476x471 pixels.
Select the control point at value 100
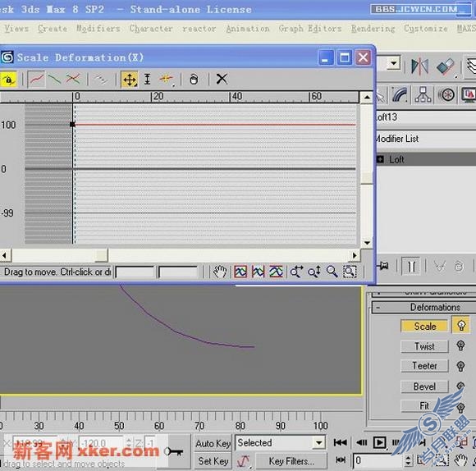point(72,125)
